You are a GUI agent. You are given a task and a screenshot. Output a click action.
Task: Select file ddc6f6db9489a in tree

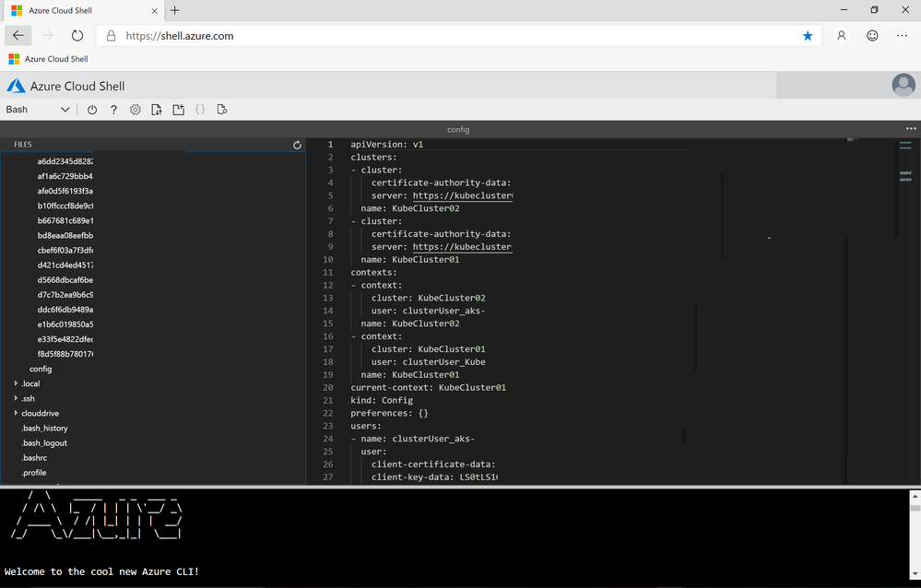click(65, 309)
